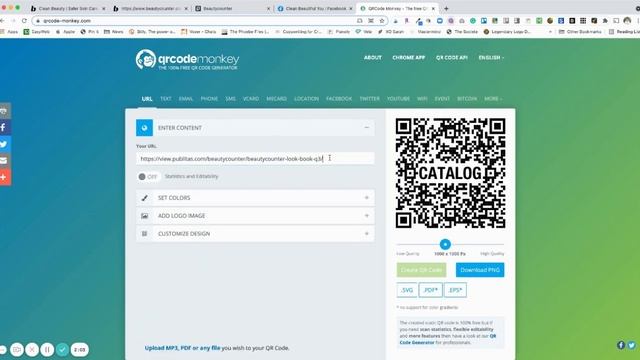Image resolution: width=640 pixels, height=360 pixels.
Task: Finish recording with the green checkmark
Action: 62,350
